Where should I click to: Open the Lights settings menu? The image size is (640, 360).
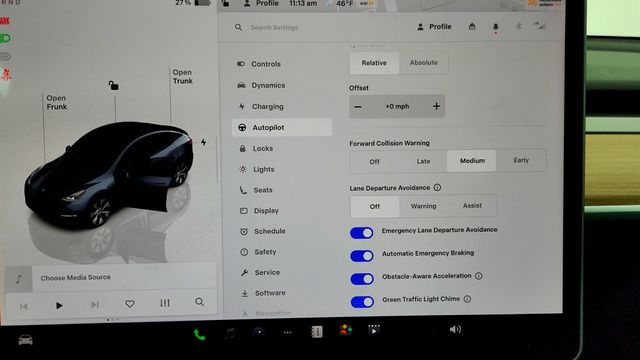point(257,169)
